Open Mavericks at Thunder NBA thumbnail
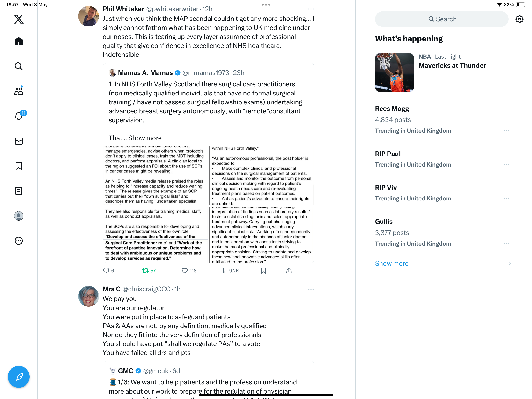 click(x=394, y=72)
